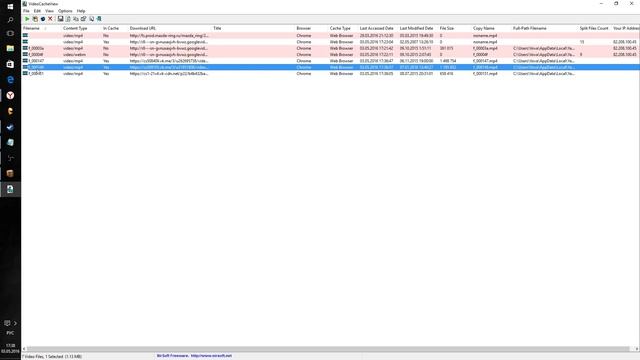Open the Help menu
Image resolution: width=640 pixels, height=360 pixels.
point(81,11)
